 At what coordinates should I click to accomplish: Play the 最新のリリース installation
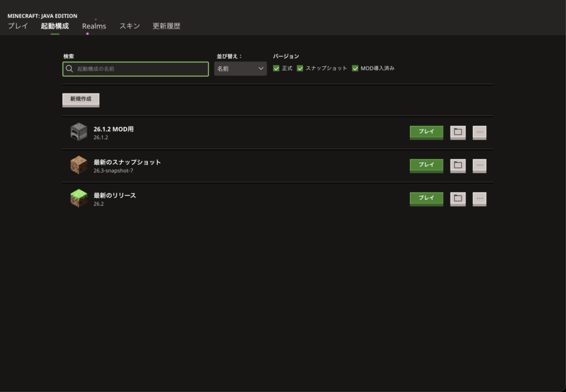point(426,198)
